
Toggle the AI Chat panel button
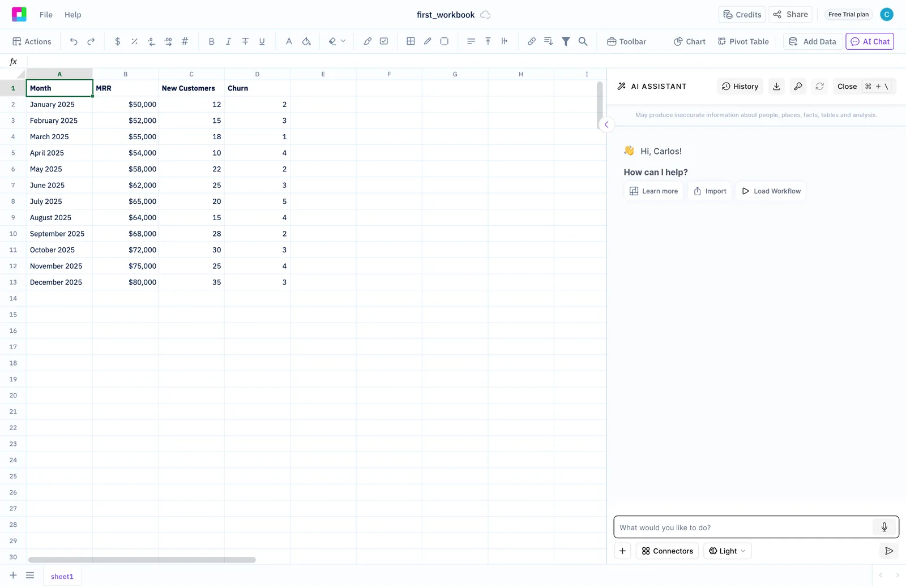pos(870,41)
